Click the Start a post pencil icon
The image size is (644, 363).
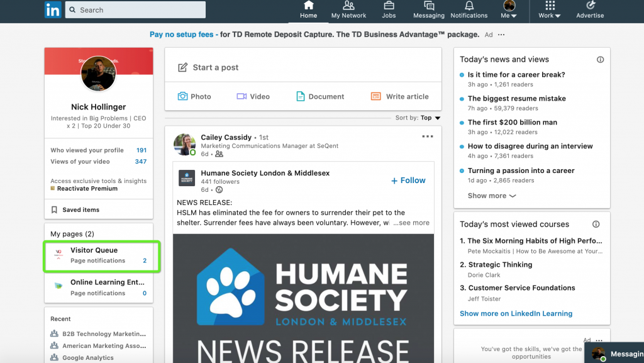[183, 67]
